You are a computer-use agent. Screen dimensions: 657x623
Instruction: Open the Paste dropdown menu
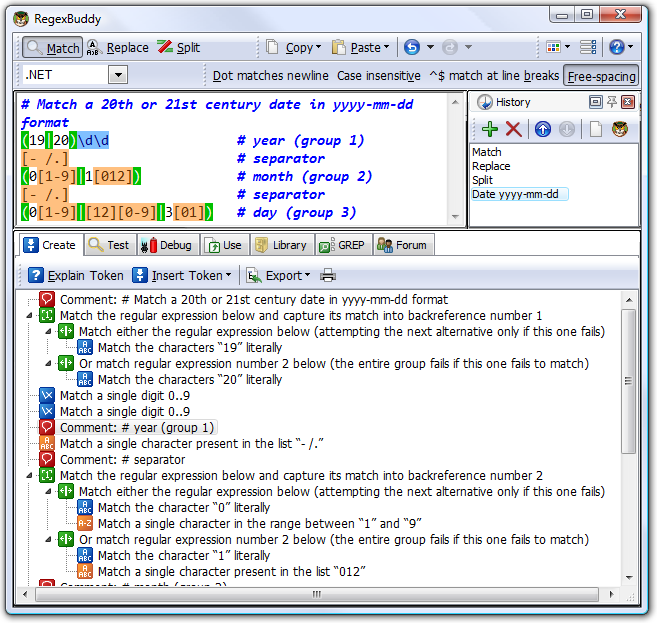pyautogui.click(x=361, y=48)
